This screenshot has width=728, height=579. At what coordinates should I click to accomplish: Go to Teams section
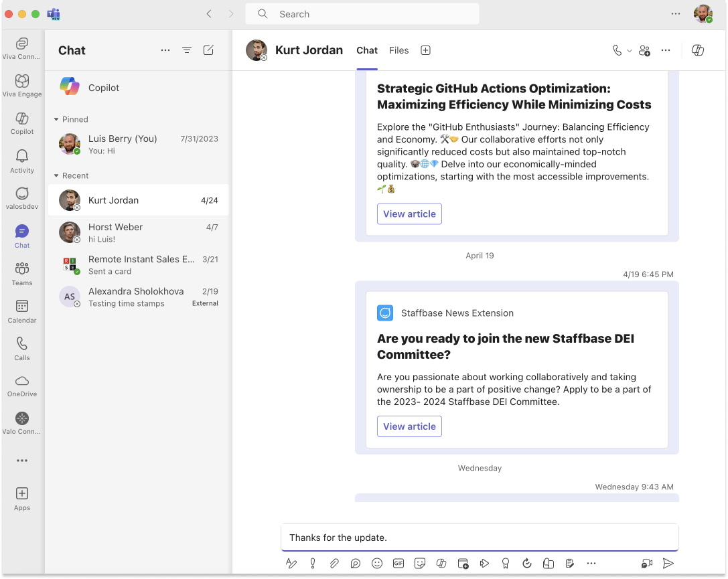pyautogui.click(x=22, y=274)
